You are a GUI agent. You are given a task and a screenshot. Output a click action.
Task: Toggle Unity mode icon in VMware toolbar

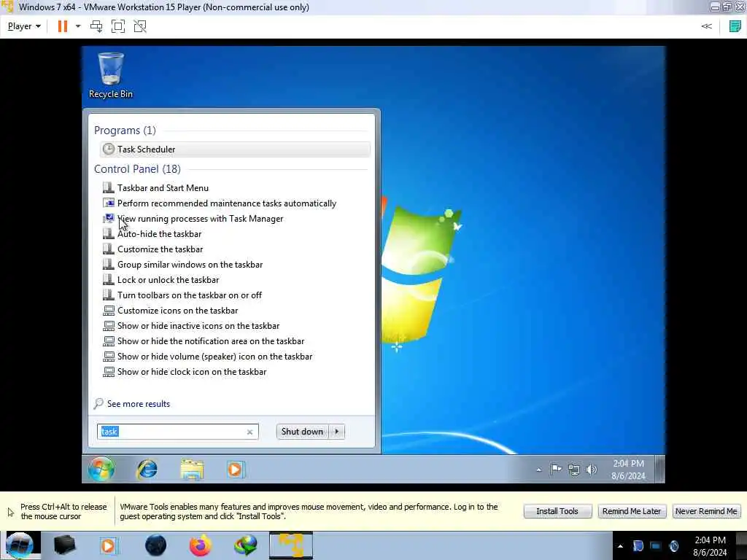[x=140, y=26]
